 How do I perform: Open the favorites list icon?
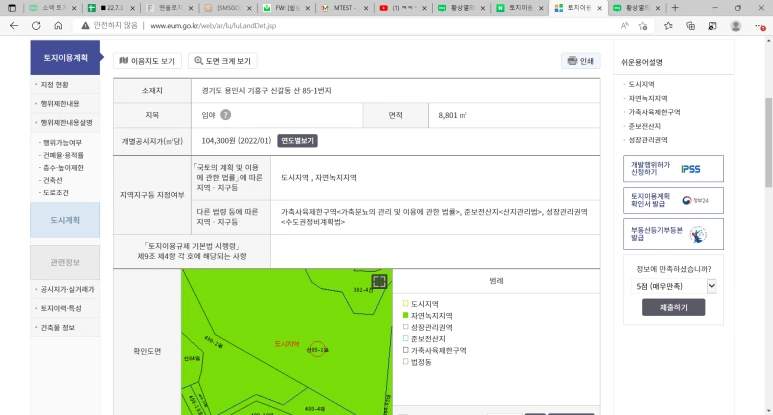coord(668,26)
